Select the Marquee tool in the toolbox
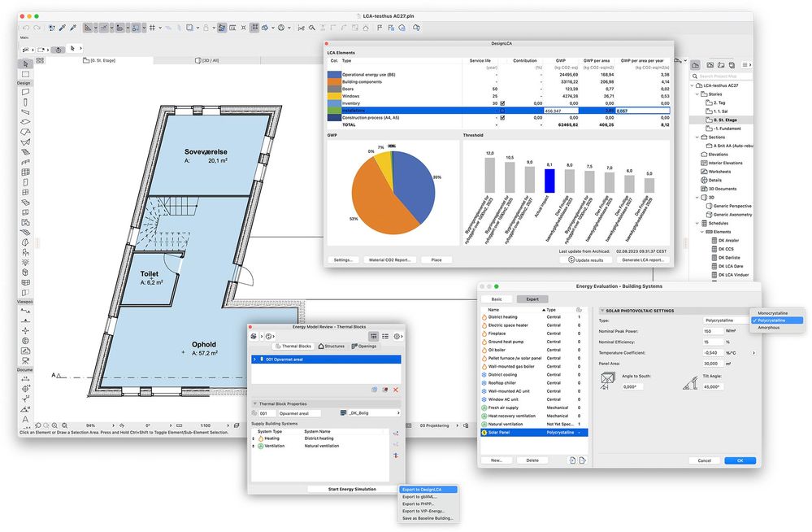Viewport: 812px width, 532px height. [x=25, y=74]
